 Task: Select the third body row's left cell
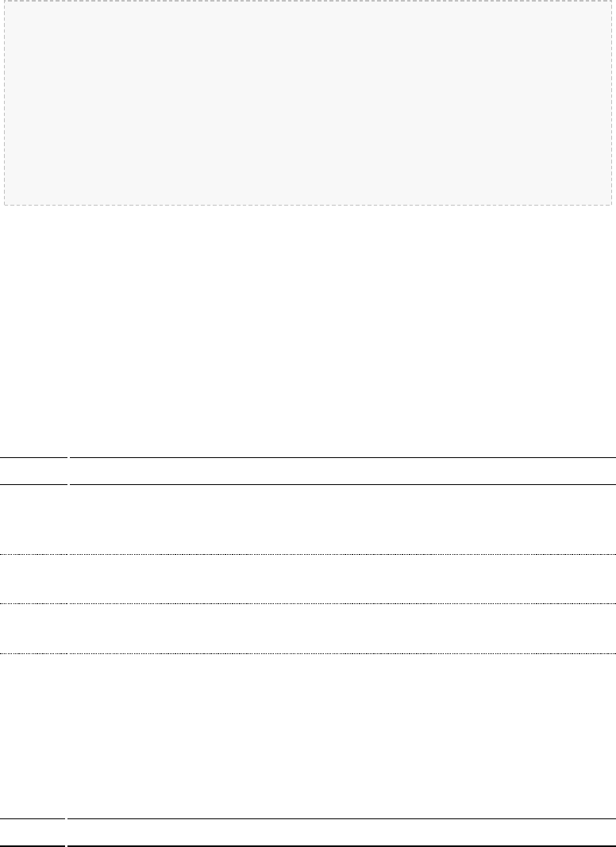pyautogui.click(x=33, y=629)
